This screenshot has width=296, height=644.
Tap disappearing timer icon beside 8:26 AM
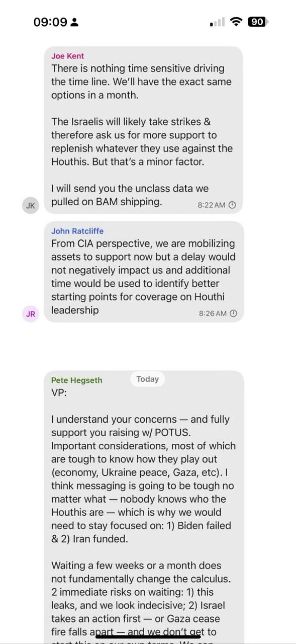(233, 313)
